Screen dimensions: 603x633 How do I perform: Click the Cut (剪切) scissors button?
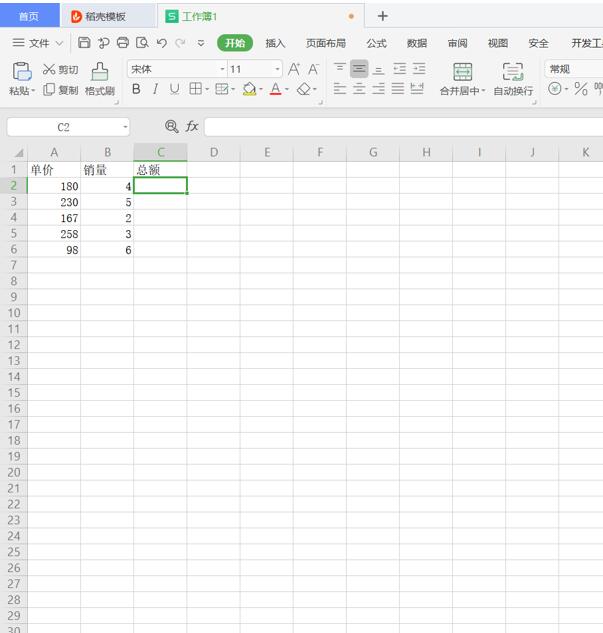60,69
